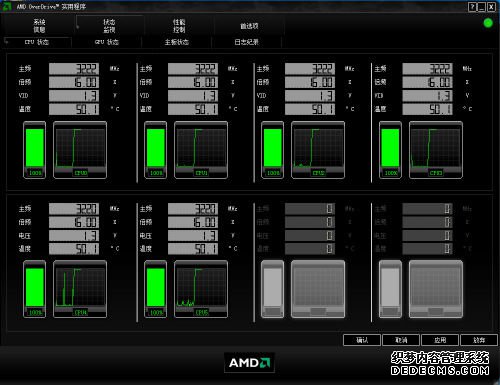Click the 放弃 (Discard) button
Screen dimensions: 500x385
[x=479, y=340]
